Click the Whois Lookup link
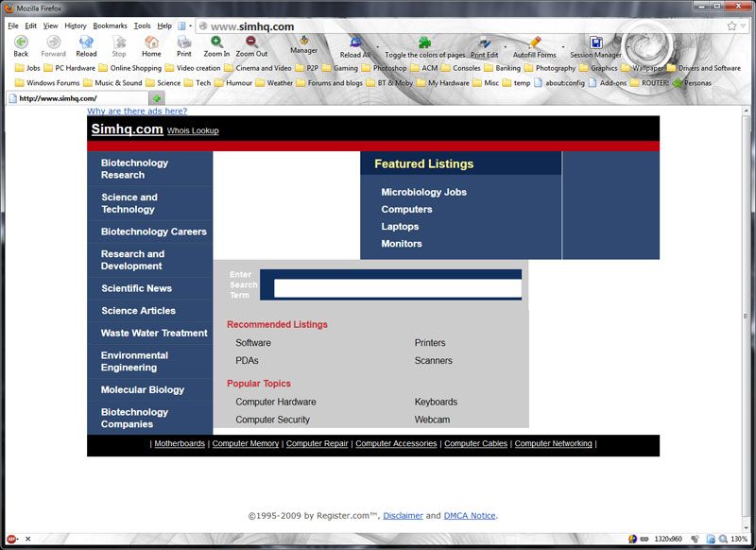The image size is (756, 550). (193, 130)
